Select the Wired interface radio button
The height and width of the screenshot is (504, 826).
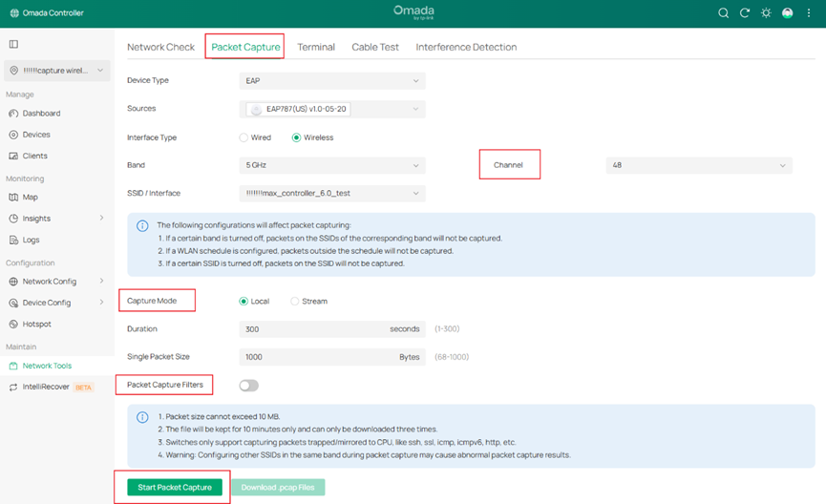point(244,137)
